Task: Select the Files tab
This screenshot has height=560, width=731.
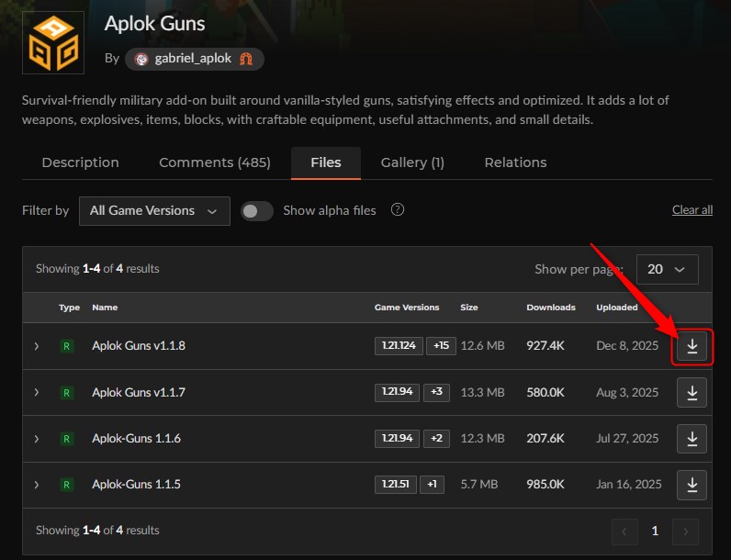Action: point(326,162)
